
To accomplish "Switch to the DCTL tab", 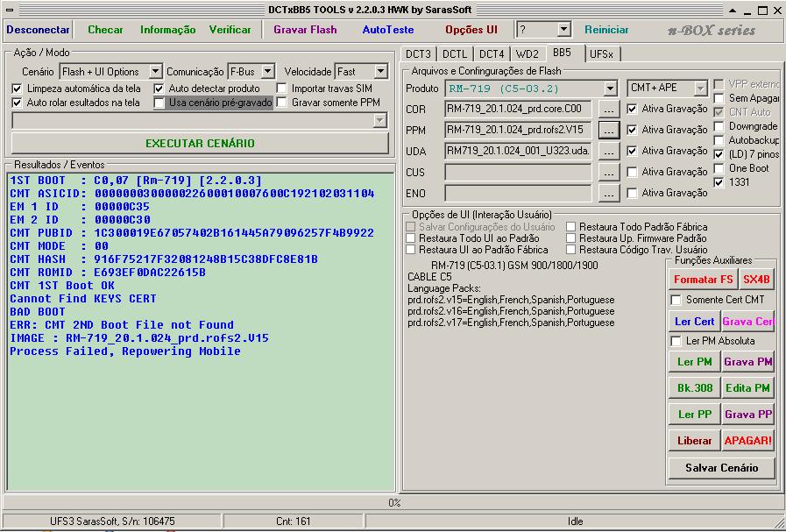I will [455, 54].
